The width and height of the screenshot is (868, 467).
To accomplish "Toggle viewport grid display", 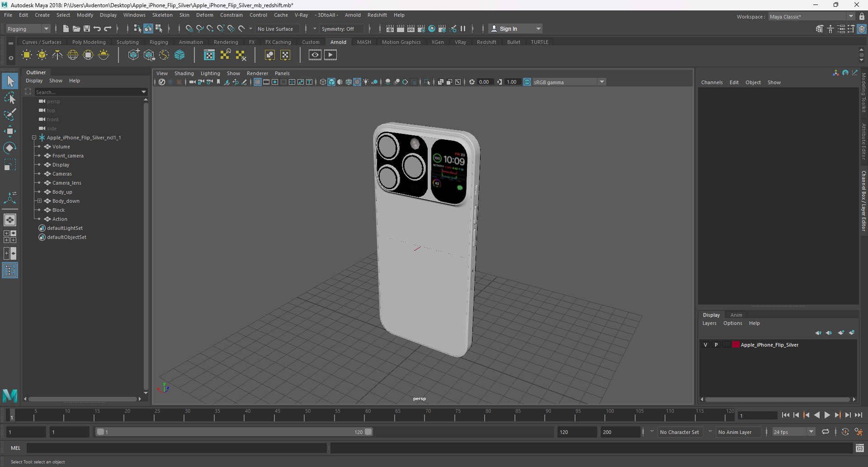I will coord(258,82).
